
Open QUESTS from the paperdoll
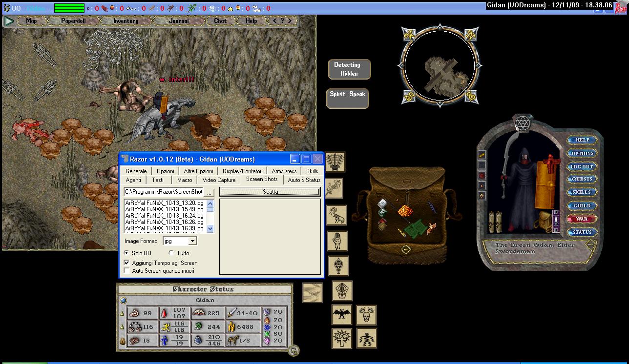coord(582,179)
